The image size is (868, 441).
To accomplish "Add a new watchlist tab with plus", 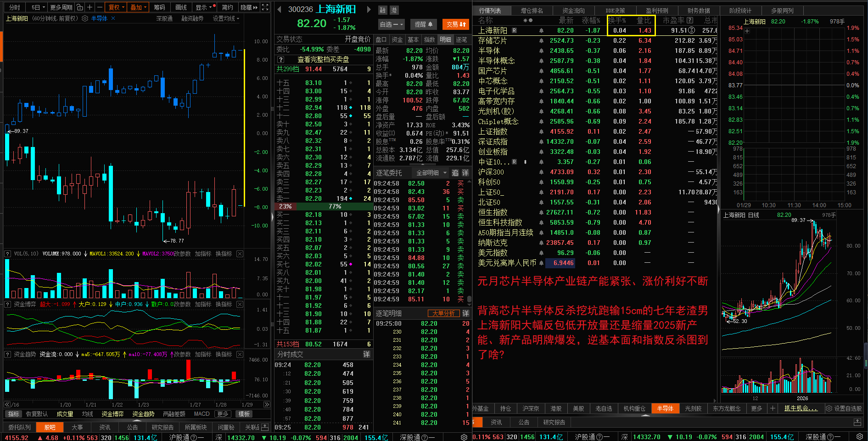I will [x=773, y=408].
